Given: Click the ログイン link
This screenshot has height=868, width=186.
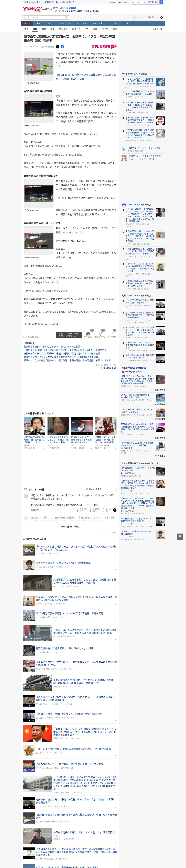Looking at the screenshot, I should [57, 11].
